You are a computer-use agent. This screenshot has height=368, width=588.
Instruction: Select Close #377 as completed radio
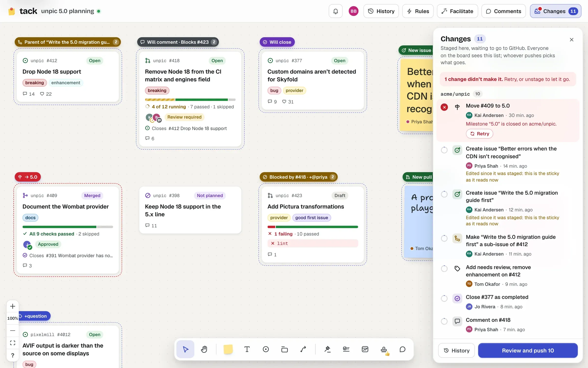(x=444, y=298)
